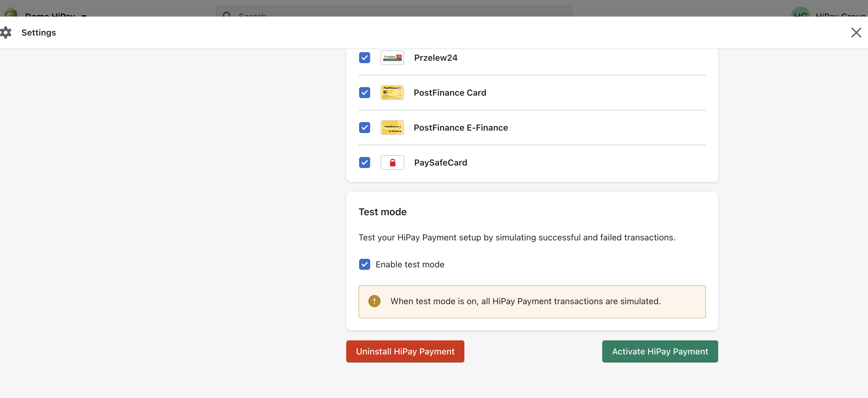Click the Przelew24 payment logo icon
Screen dimensions: 868x398
(392, 58)
